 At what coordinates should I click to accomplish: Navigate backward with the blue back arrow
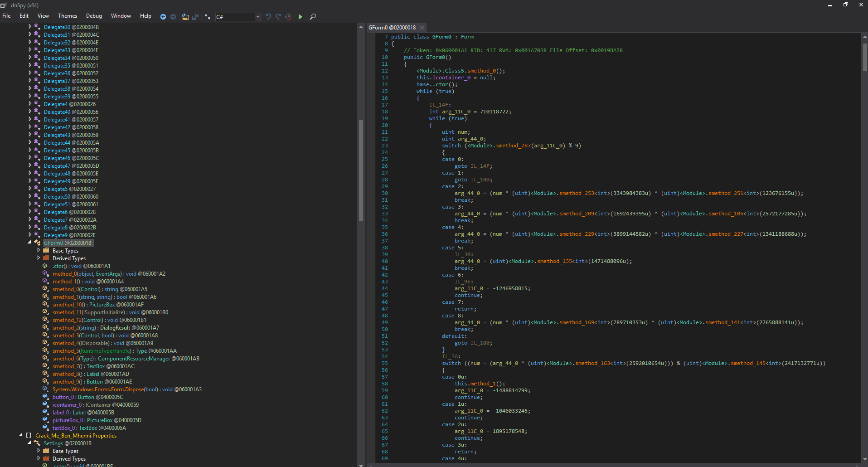click(x=163, y=17)
